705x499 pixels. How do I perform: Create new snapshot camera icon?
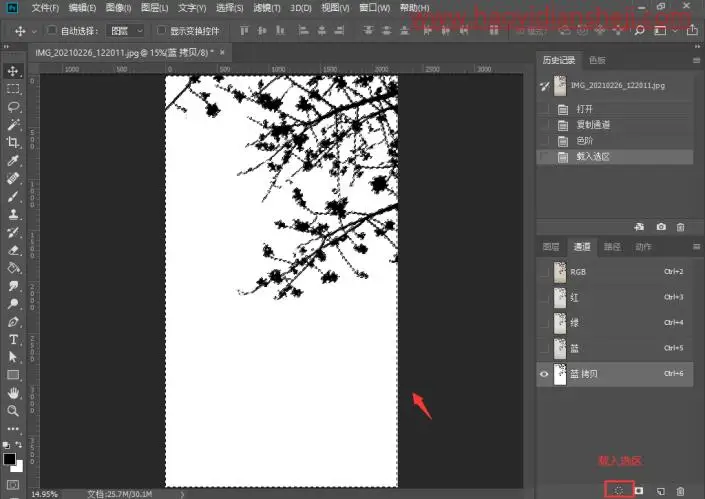click(x=661, y=227)
